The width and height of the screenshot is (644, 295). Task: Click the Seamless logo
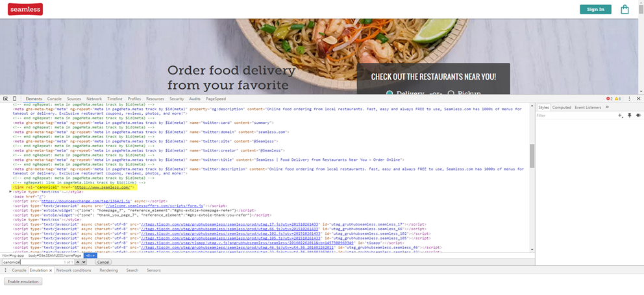click(x=25, y=9)
